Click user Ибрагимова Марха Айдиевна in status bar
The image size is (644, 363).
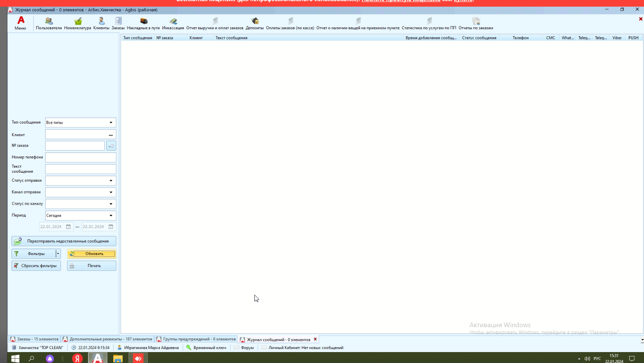click(x=148, y=348)
